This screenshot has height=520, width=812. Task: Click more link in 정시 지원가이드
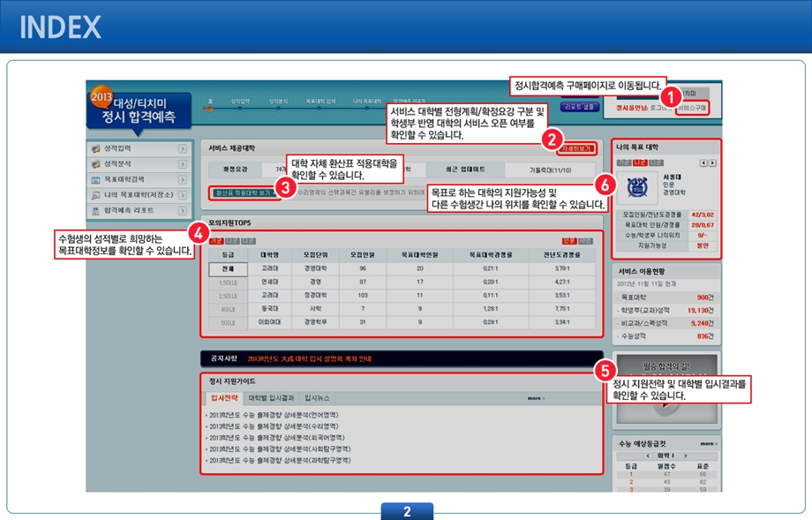pos(536,398)
